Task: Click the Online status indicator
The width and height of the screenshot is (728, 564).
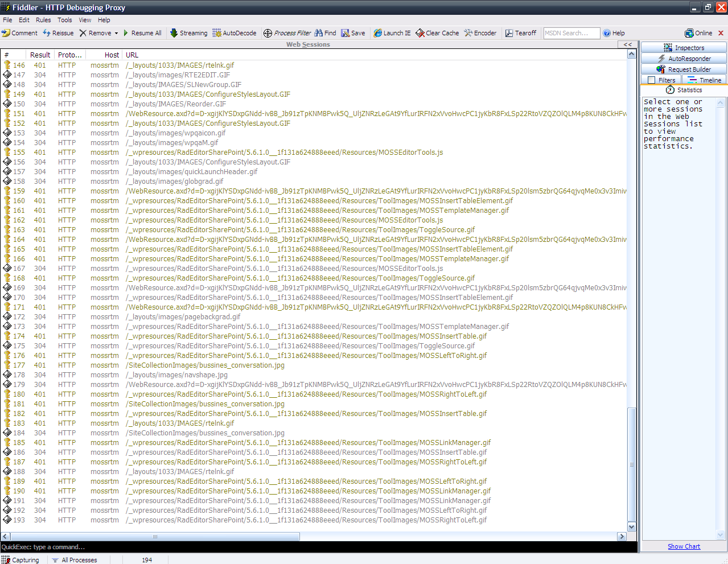Action: coord(698,33)
